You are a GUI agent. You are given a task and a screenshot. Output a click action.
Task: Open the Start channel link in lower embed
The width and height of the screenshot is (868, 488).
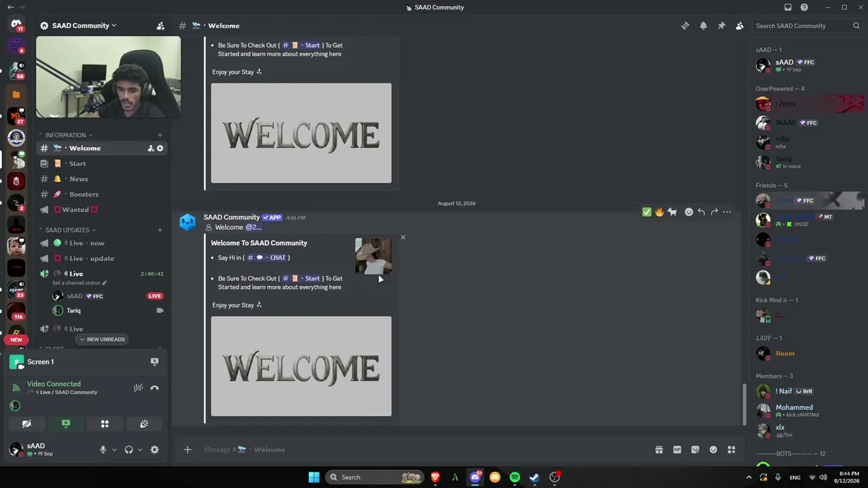pos(302,278)
